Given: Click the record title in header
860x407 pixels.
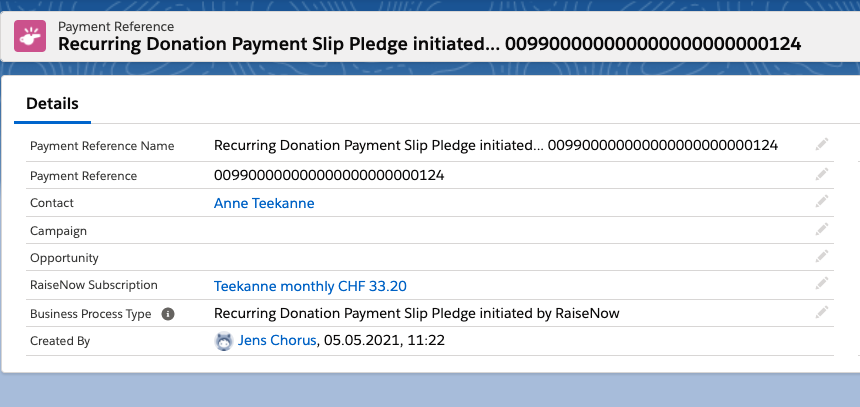Looking at the screenshot, I should pyautogui.click(x=429, y=44).
